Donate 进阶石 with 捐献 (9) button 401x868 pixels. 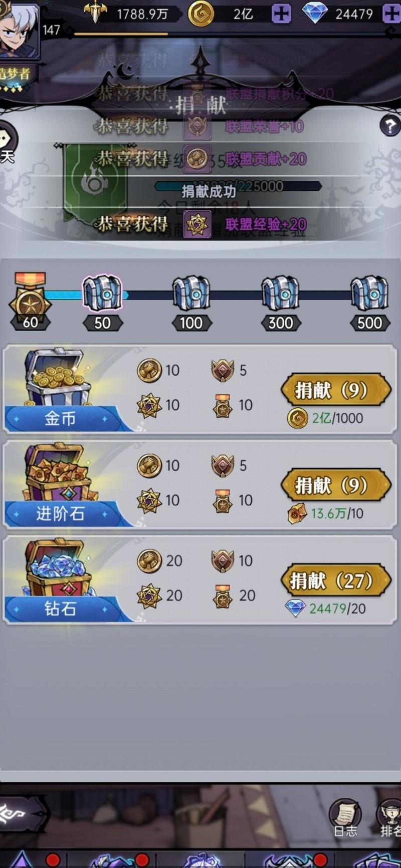[x=336, y=485]
